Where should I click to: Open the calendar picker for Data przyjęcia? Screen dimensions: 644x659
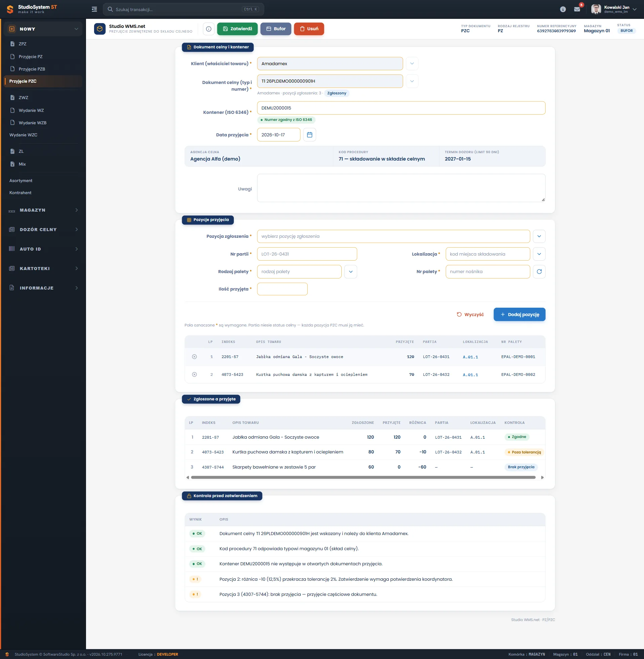[x=309, y=135]
